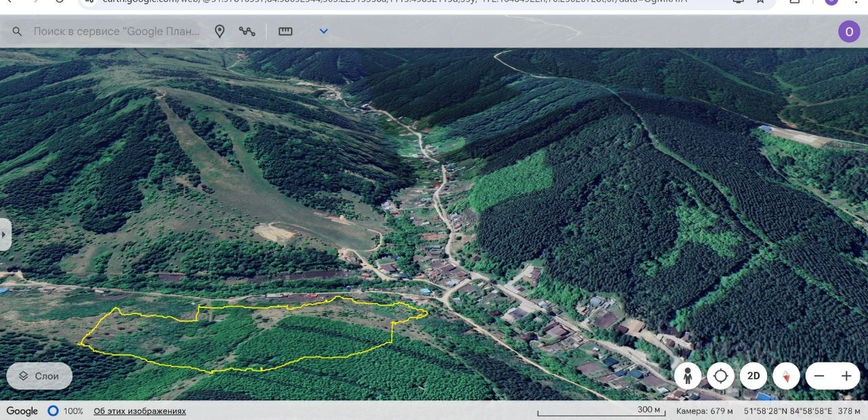Open the Об этих изображениях link
Screen dimensions: 868x420
tap(140, 411)
